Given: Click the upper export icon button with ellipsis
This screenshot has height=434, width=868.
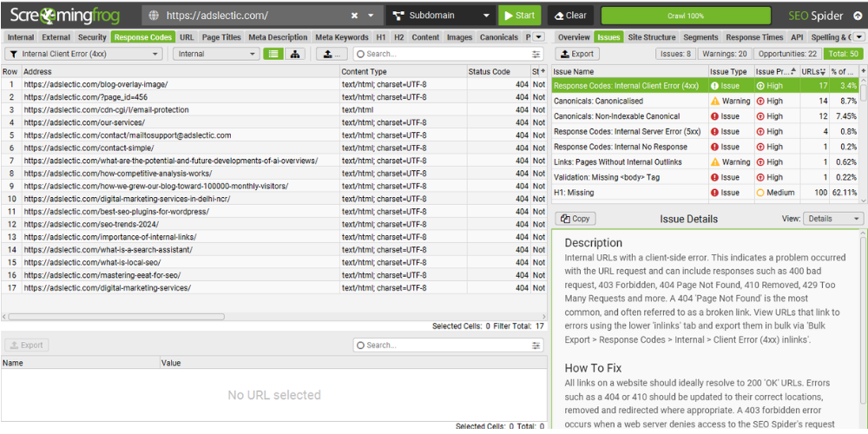Looking at the screenshot, I should (332, 54).
